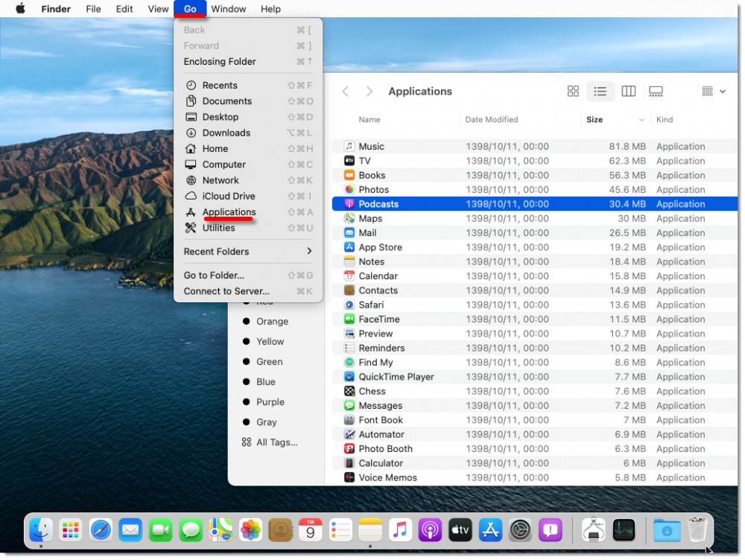
Task: Click the Back navigation arrow
Action: click(345, 91)
